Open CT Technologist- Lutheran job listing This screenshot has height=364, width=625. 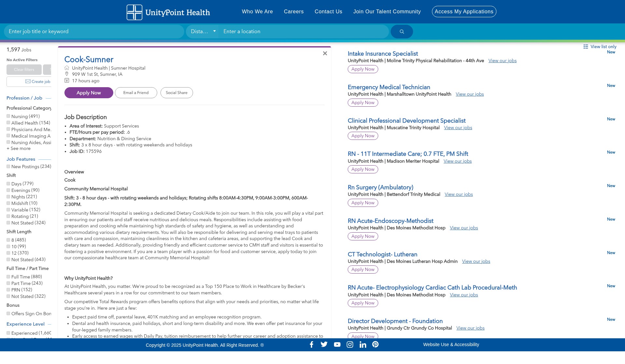[382, 254]
